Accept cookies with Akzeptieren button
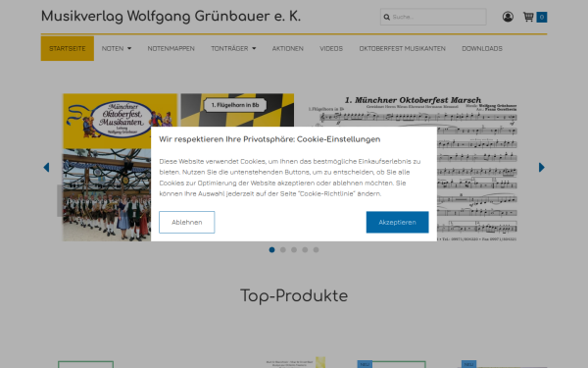 click(397, 222)
